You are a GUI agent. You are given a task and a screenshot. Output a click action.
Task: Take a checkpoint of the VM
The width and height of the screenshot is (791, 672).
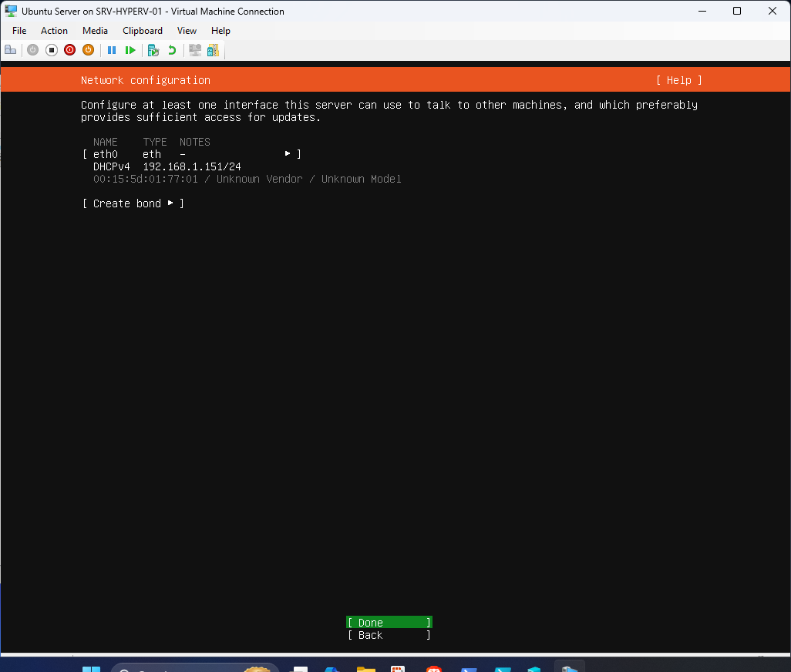click(153, 50)
